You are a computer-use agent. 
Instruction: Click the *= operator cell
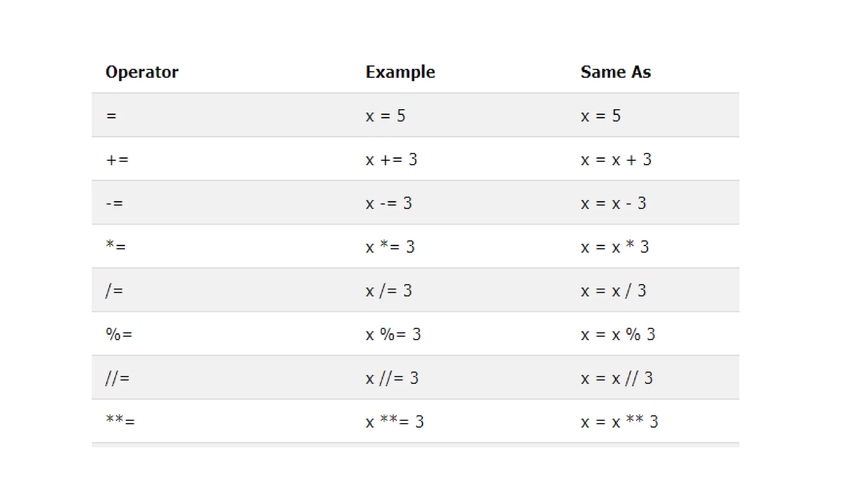tap(116, 247)
